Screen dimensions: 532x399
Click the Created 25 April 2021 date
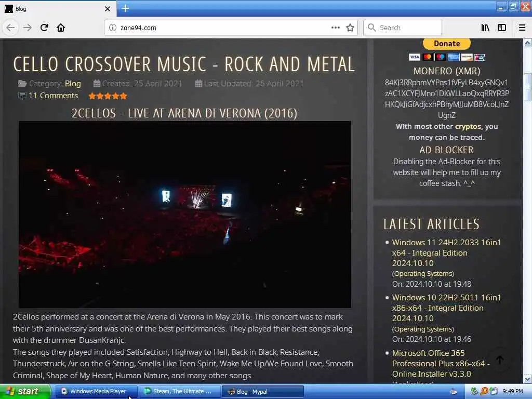point(138,84)
